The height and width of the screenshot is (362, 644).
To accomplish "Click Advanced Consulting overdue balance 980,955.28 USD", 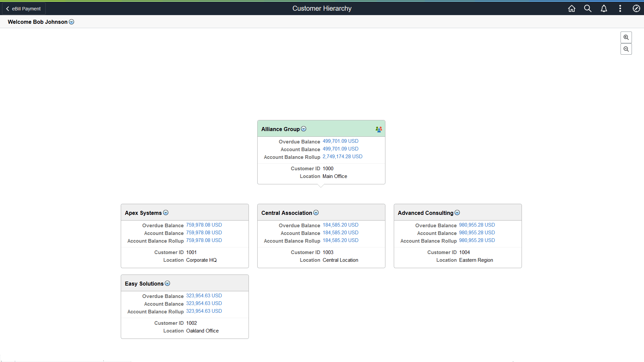I will click(x=477, y=225).
